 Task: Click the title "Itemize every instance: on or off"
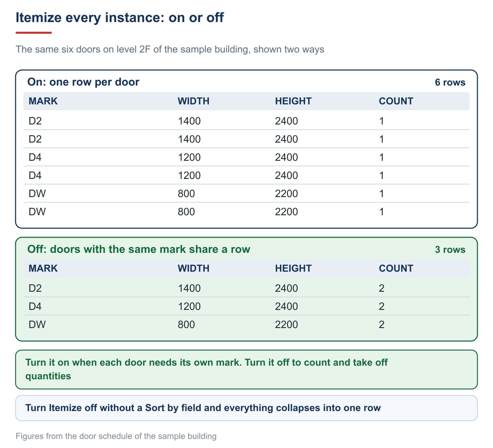[119, 18]
